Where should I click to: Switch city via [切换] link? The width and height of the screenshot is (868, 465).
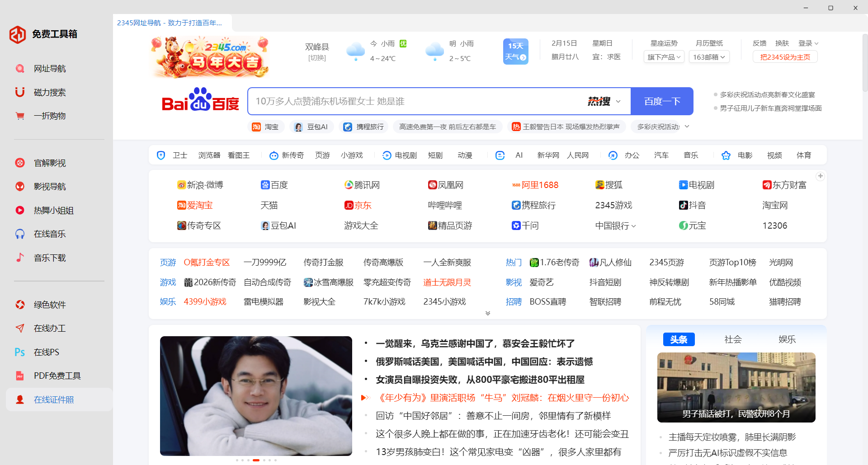coord(317,58)
